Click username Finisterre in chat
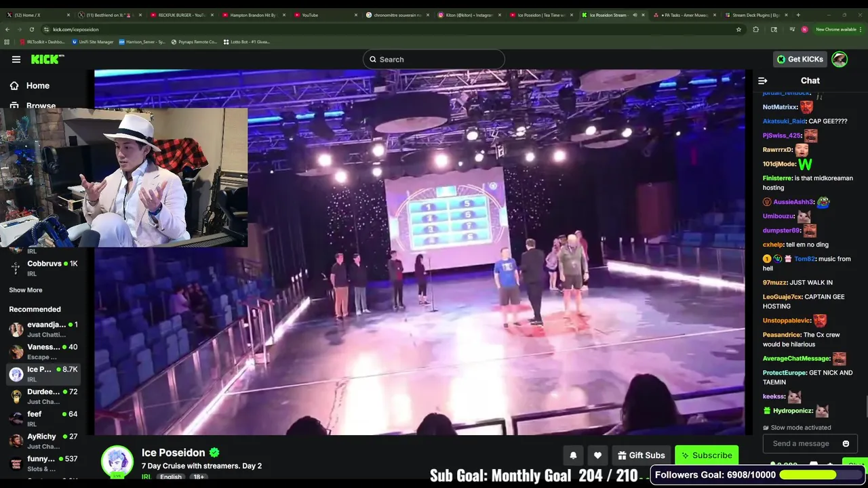The height and width of the screenshot is (488, 868). click(x=776, y=178)
